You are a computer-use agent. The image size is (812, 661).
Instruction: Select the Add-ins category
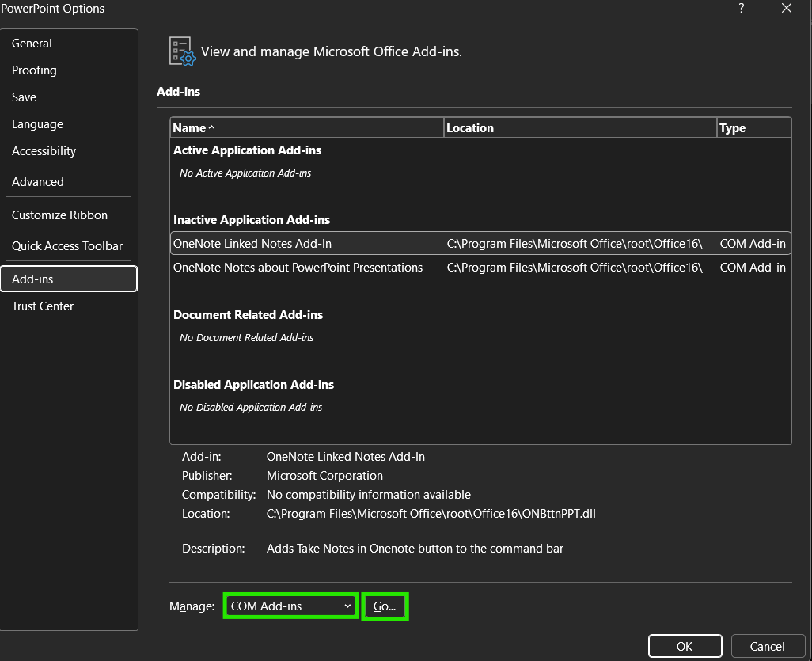(69, 279)
